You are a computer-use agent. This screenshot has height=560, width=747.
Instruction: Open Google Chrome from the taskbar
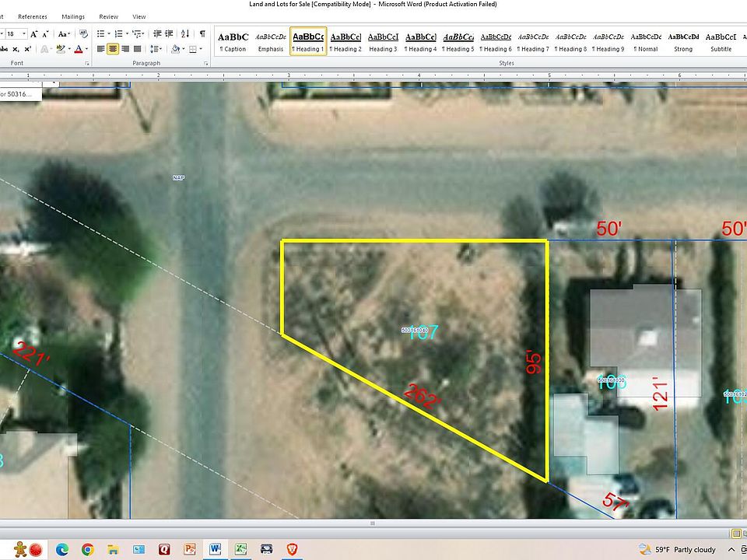pos(88,549)
